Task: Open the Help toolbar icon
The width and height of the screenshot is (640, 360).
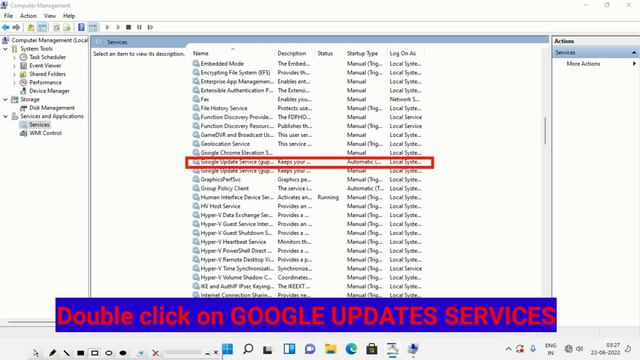Action: tap(81, 27)
